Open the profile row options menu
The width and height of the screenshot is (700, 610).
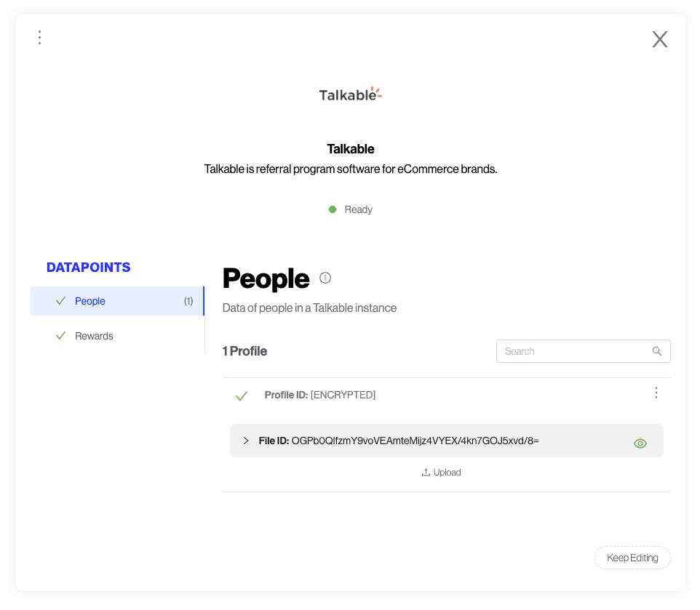coord(656,393)
